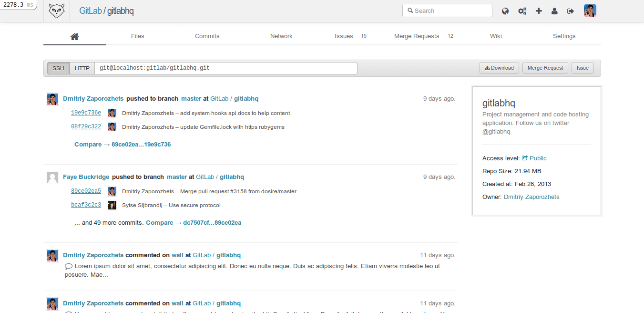Open the Compare 89ce02ea...19e9c736 link
Screen dimensions: 644x313
[122, 144]
